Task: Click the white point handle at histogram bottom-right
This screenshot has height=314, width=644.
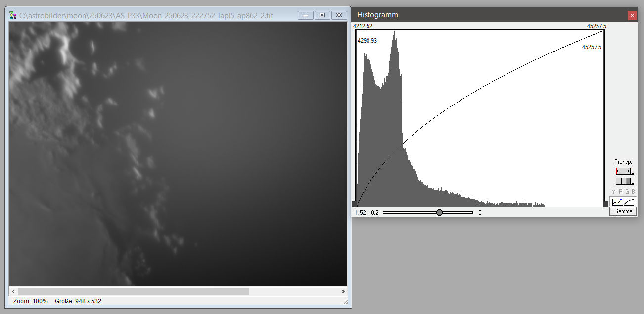Action: tap(605, 204)
